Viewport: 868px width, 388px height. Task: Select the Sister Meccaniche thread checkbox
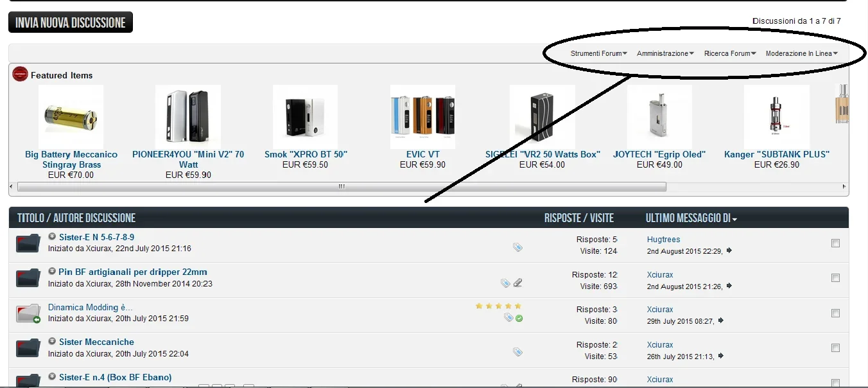[x=835, y=348]
